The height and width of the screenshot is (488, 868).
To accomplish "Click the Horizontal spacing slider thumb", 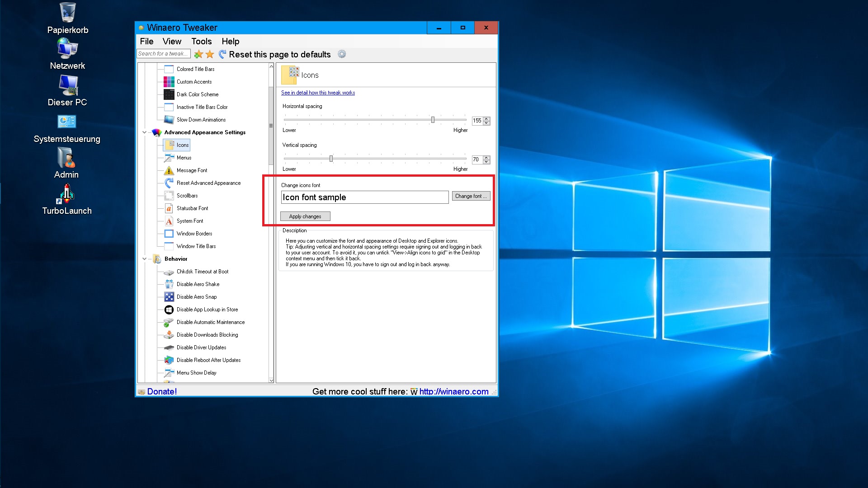I will point(433,120).
